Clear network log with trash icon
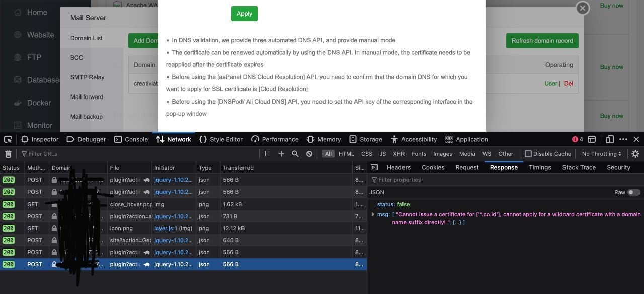Image resolution: width=644 pixels, height=294 pixels. pyautogui.click(x=8, y=154)
